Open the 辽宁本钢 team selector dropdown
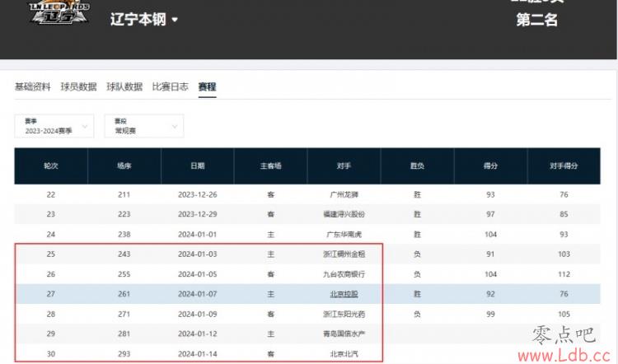Image resolution: width=618 pixels, height=364 pixels. [x=144, y=19]
